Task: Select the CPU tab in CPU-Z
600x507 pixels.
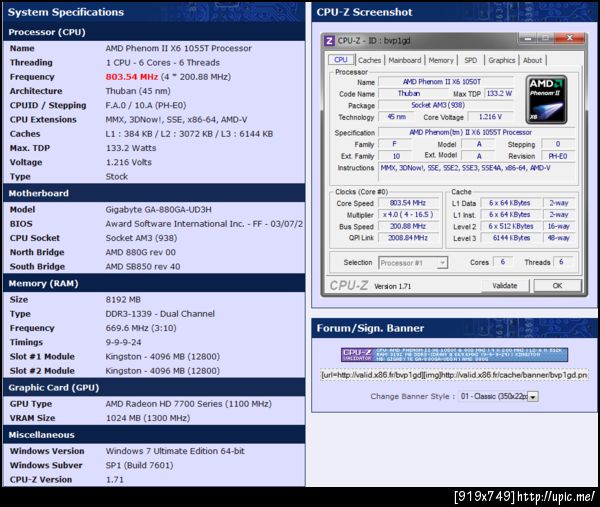Action: point(341,60)
